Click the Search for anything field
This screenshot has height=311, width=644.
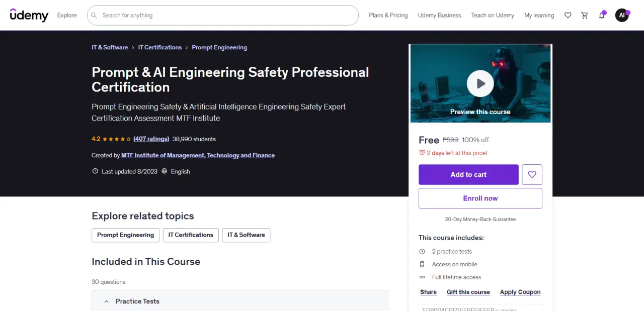coord(223,15)
